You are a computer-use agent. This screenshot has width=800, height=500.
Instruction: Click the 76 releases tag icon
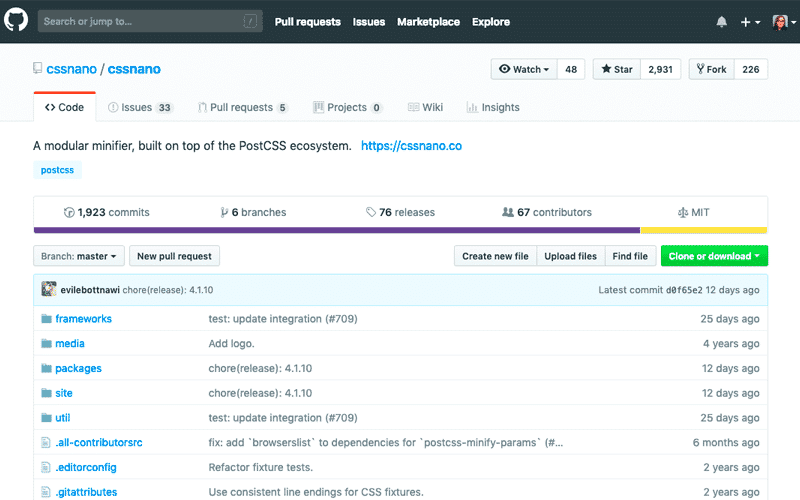click(x=371, y=212)
